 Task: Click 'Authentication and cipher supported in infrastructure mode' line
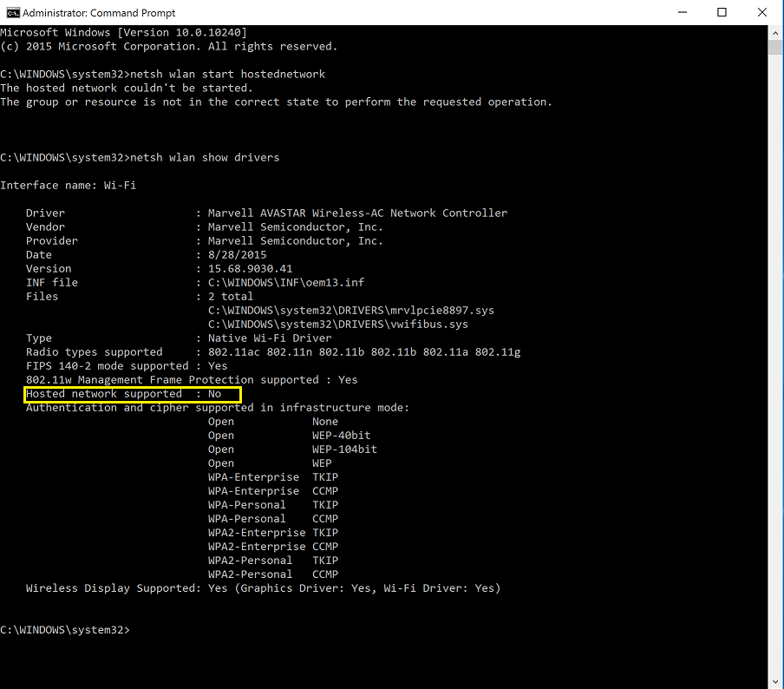[x=218, y=408]
